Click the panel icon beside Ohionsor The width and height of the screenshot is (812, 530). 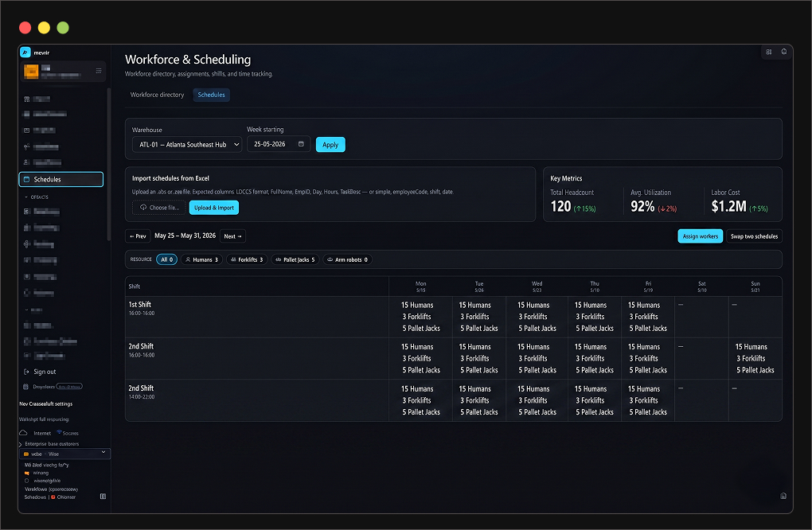[103, 497]
